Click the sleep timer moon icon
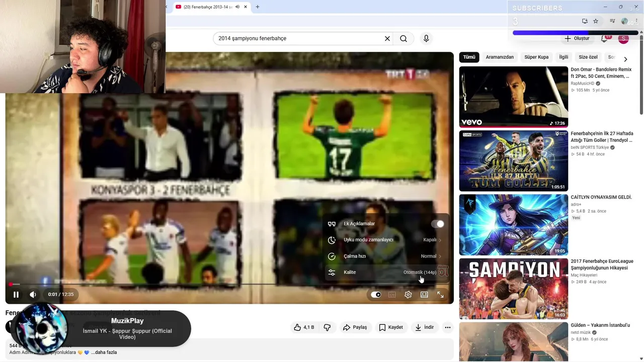Screen dimensions: 644x362 [332, 240]
